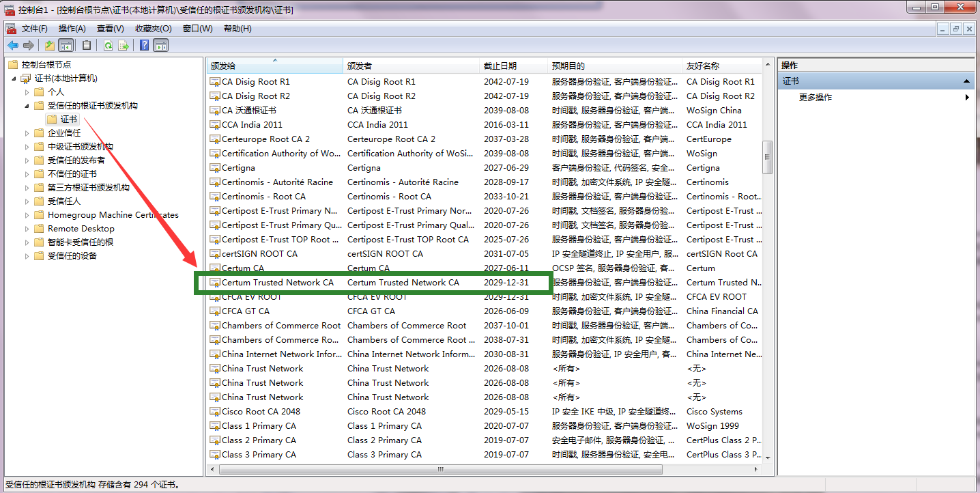Select the Certum CA certificate row

(485, 268)
